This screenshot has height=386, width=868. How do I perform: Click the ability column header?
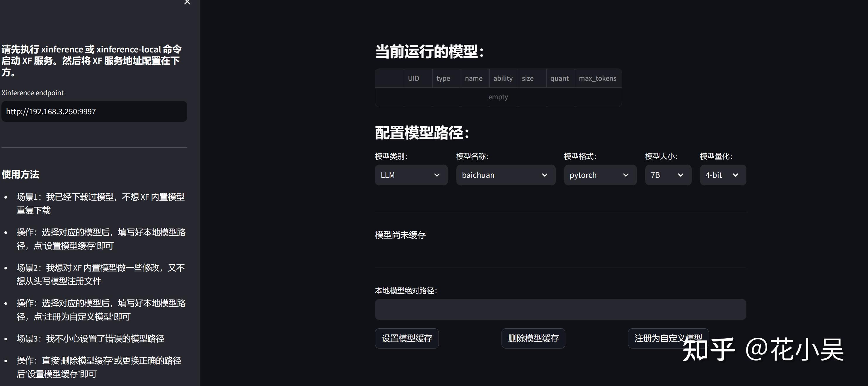coord(503,78)
